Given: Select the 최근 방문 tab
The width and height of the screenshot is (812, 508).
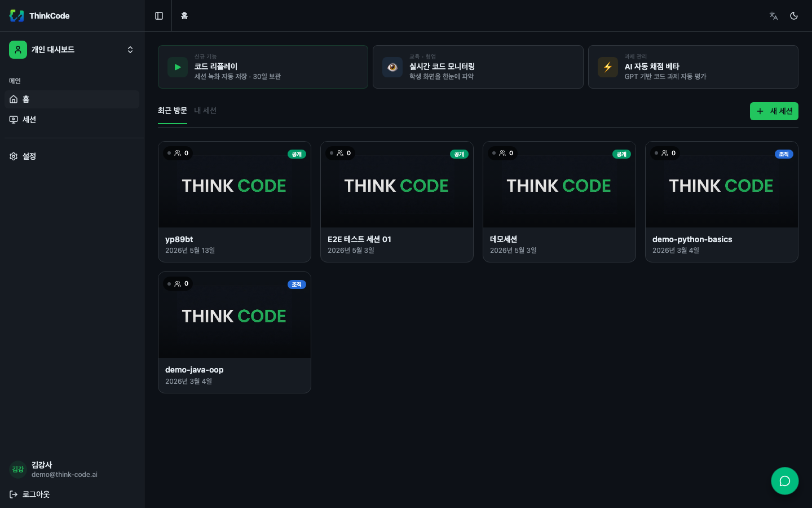Looking at the screenshot, I should tap(173, 111).
